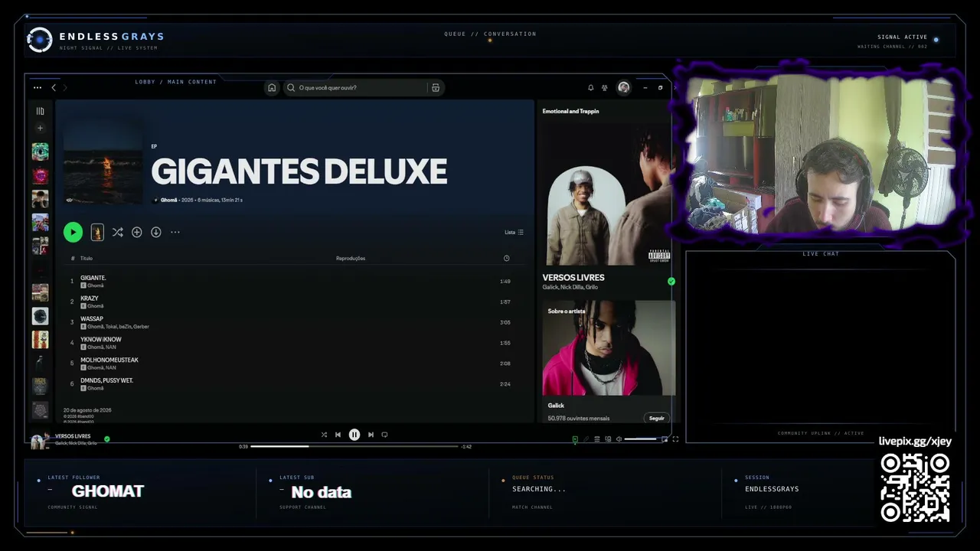Open the GIGANTES DELUXE album cover art
Screen dimensions: 980x551
coord(103,166)
